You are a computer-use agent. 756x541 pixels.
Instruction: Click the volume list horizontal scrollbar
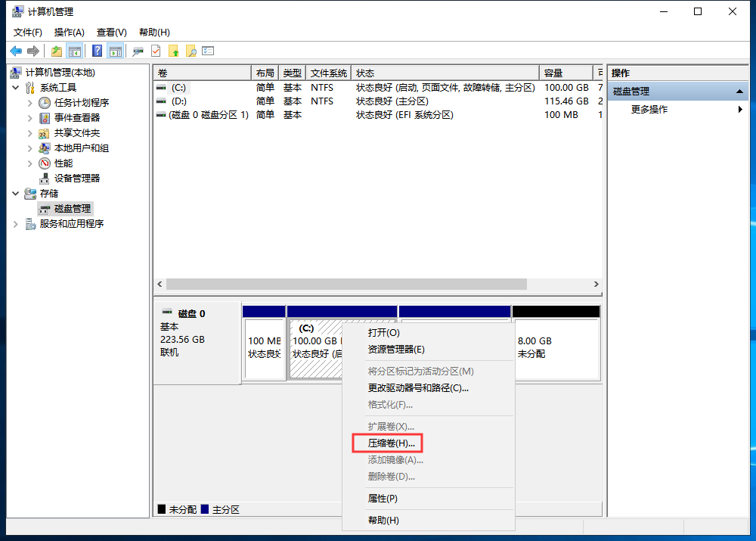346,284
